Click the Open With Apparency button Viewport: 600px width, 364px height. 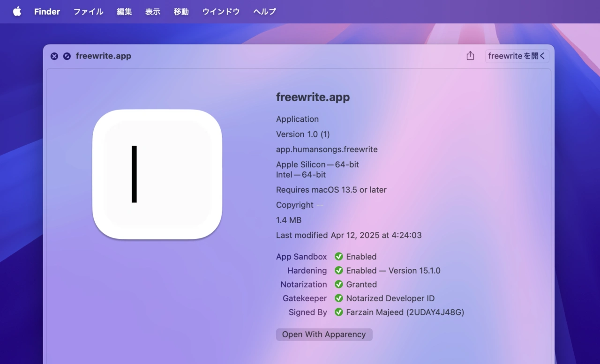click(324, 334)
